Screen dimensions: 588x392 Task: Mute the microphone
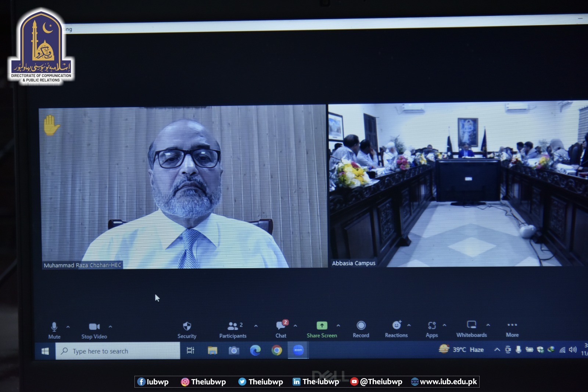coord(54,330)
